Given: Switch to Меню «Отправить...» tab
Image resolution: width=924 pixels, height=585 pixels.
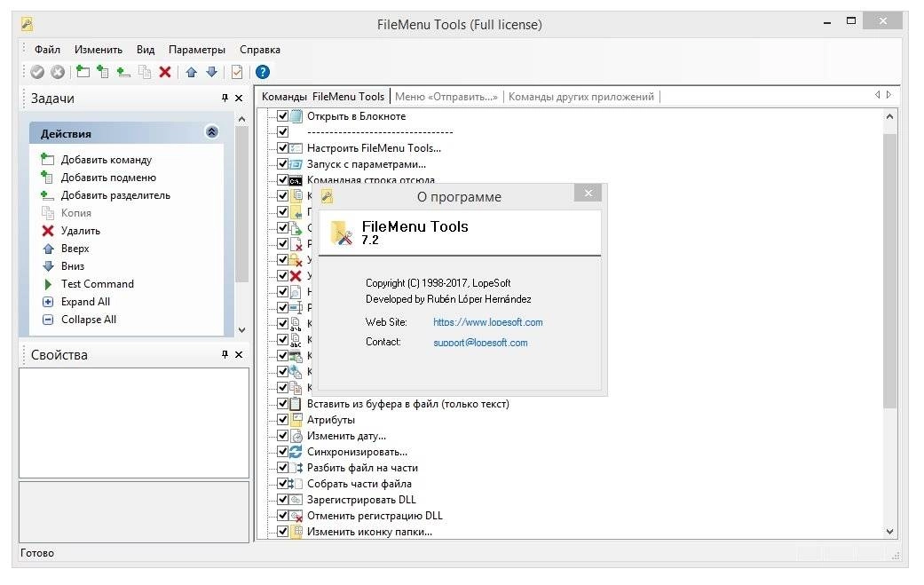Looking at the screenshot, I should pyautogui.click(x=446, y=97).
